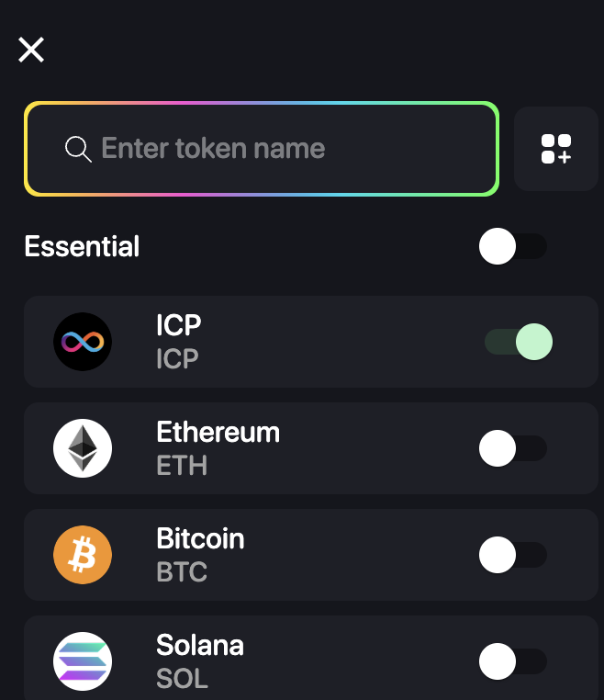
Task: Disable the ICP token toggle
Action: [519, 342]
